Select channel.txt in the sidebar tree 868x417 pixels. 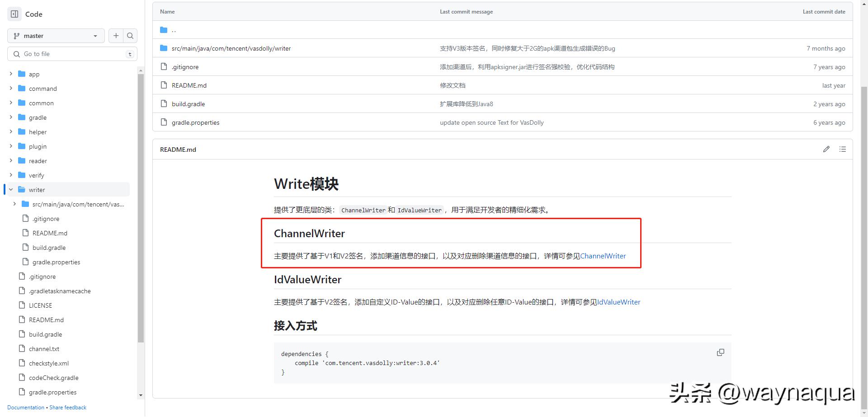coord(44,348)
